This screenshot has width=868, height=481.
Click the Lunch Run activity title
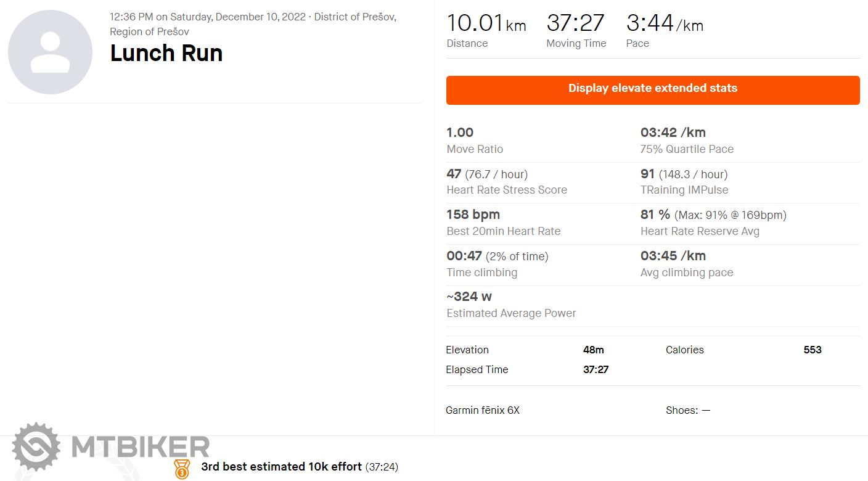(166, 53)
